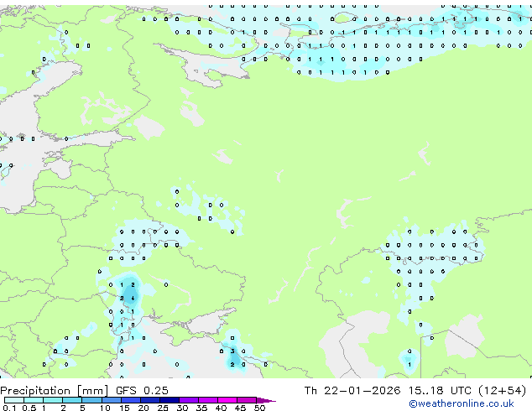Pick the 45–50 mm legend swatch

[x=247, y=400]
